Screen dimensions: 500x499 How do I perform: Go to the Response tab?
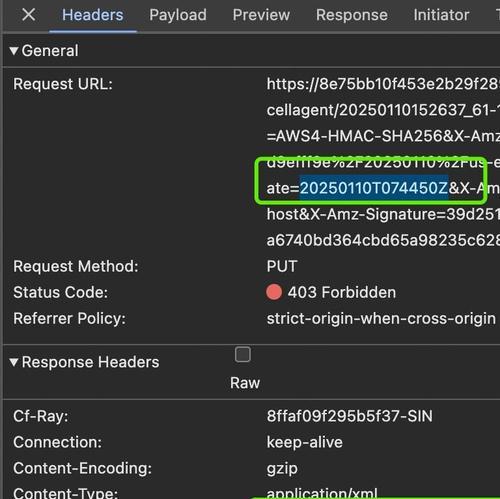pos(352,15)
